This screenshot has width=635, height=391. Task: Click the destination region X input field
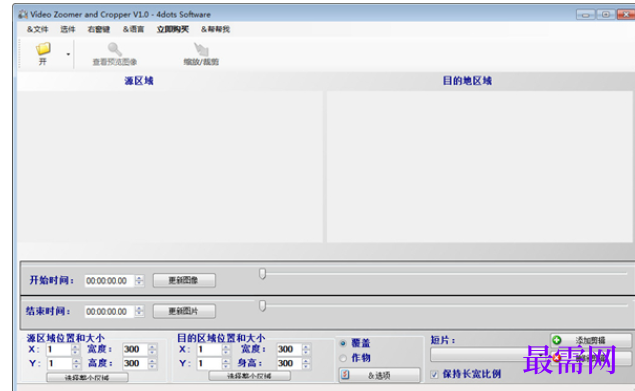click(x=209, y=349)
